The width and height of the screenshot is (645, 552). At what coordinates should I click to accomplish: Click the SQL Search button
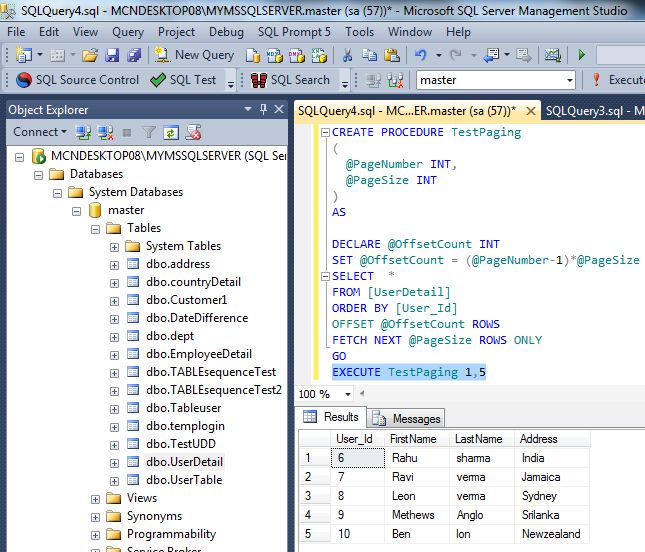click(x=289, y=80)
